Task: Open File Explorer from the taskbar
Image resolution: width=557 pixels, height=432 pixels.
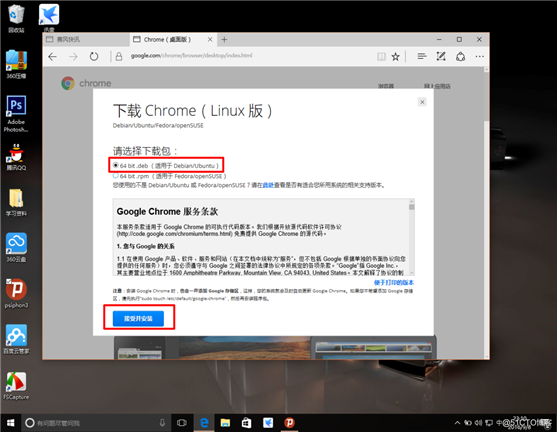Action: pyautogui.click(x=225, y=423)
